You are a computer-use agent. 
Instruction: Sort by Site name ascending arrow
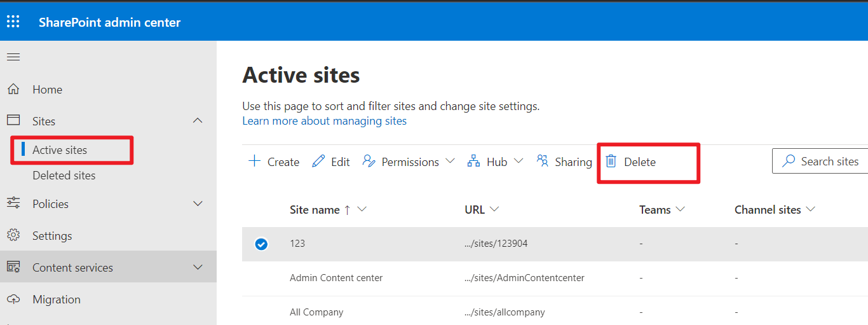pyautogui.click(x=347, y=210)
